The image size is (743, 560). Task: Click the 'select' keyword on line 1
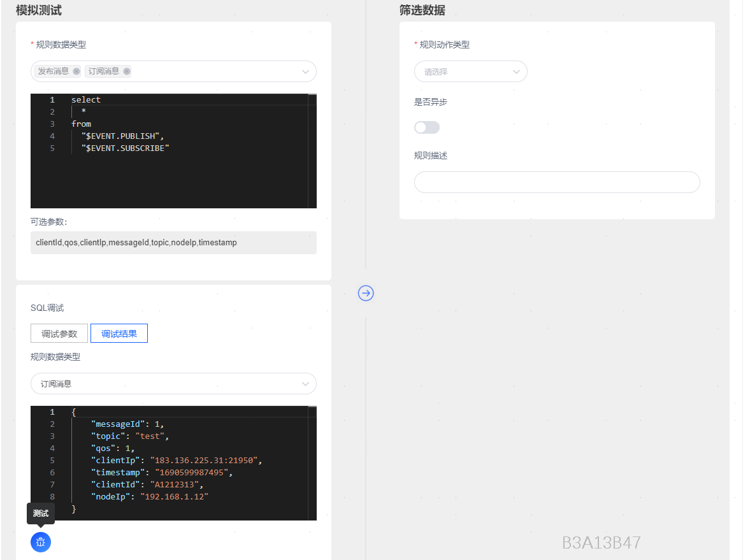click(86, 99)
